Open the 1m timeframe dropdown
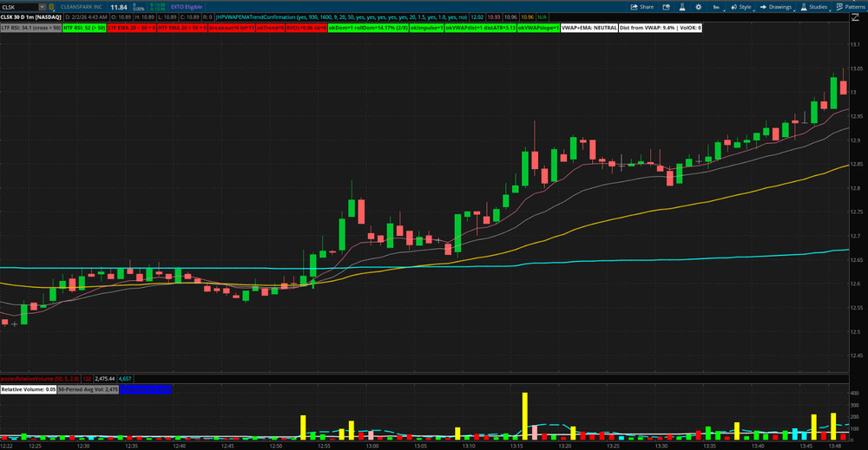The image size is (868, 450). pos(716,7)
